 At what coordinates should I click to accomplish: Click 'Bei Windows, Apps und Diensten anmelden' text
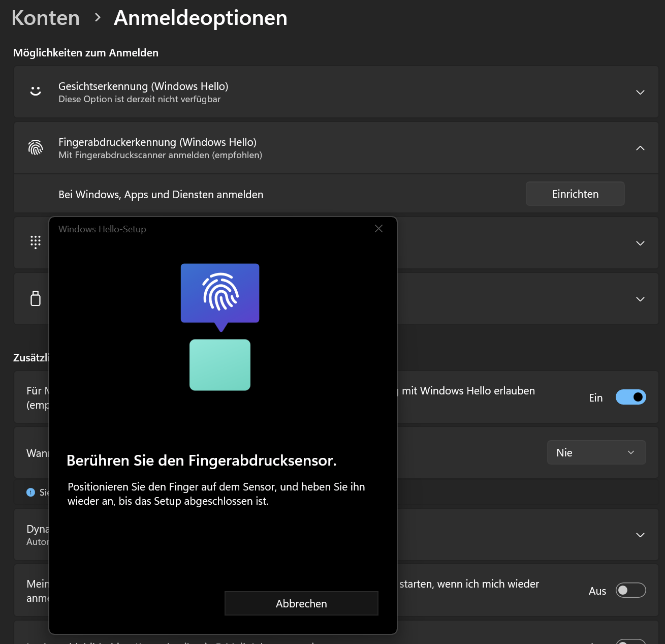point(161,195)
